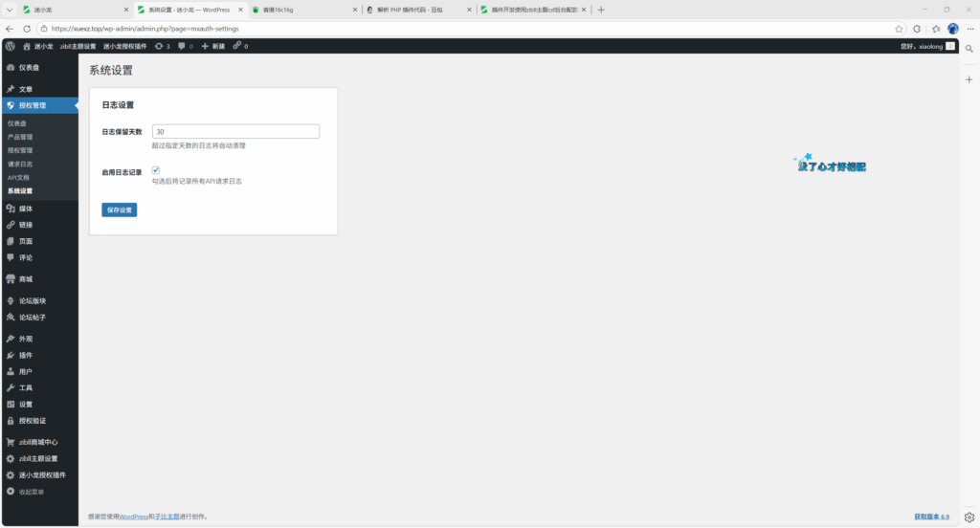Click the 获取版本 6.9 link
This screenshot has width=980, height=528.
pyautogui.click(x=931, y=517)
